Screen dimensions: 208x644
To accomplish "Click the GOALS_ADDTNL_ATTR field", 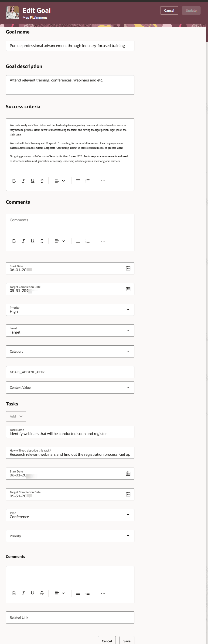I will [x=70, y=372].
